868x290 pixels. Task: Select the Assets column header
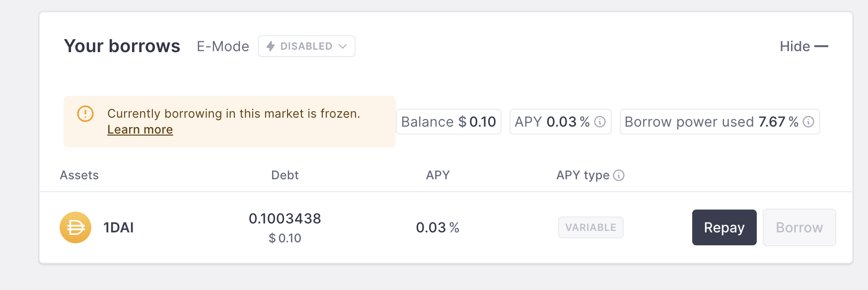click(79, 175)
